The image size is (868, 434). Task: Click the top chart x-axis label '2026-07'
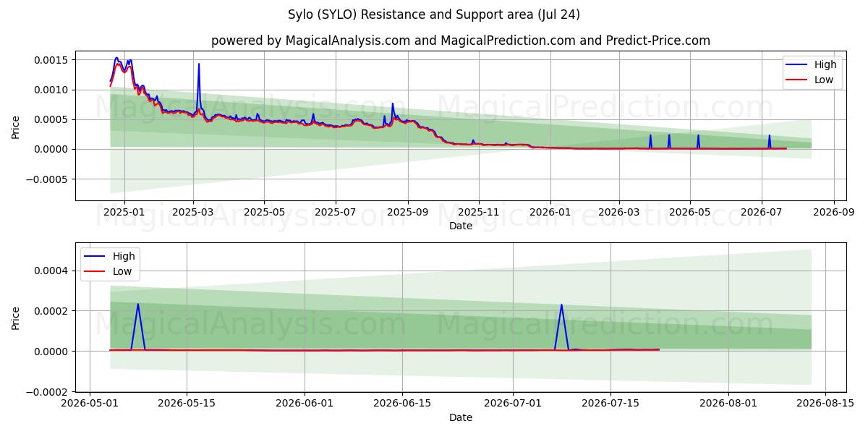click(762, 213)
